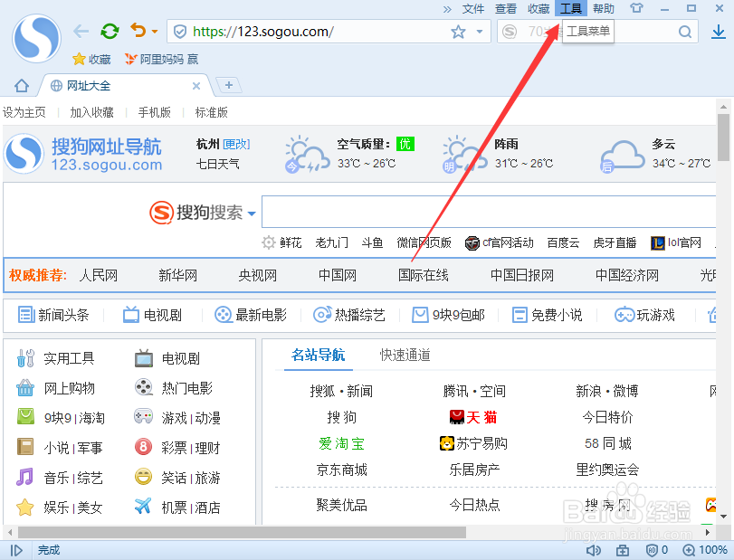Click the skin shirt icon
Screen dimensions: 734x560
tap(636, 8)
